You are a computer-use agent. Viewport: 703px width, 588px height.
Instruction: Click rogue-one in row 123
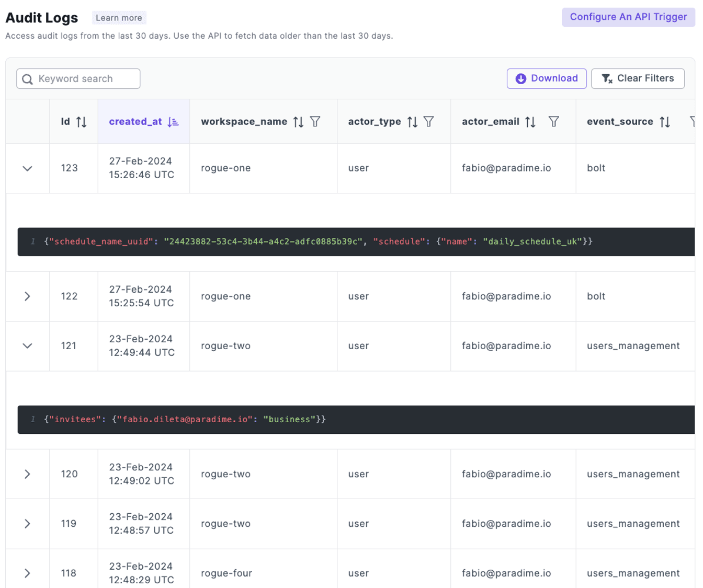click(x=225, y=168)
